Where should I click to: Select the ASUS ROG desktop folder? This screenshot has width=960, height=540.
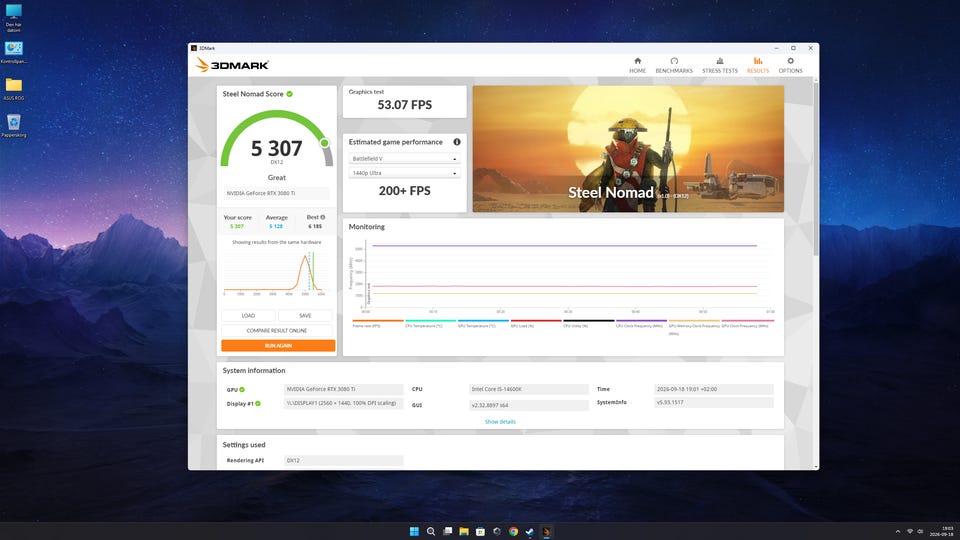tap(13, 89)
